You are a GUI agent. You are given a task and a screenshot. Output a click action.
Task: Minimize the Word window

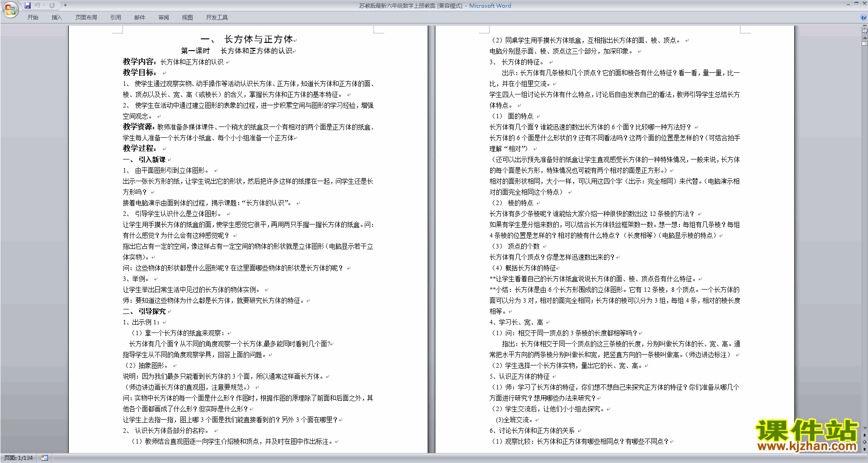point(848,4)
